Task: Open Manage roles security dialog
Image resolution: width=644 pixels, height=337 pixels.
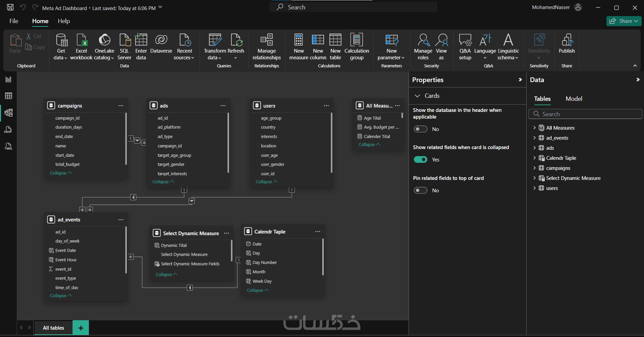Action: [423, 47]
